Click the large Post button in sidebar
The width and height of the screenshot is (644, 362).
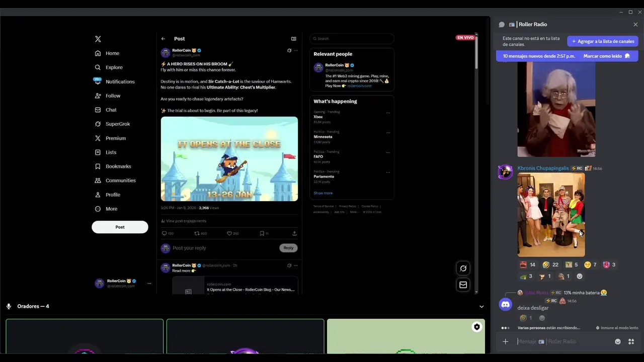click(x=120, y=227)
